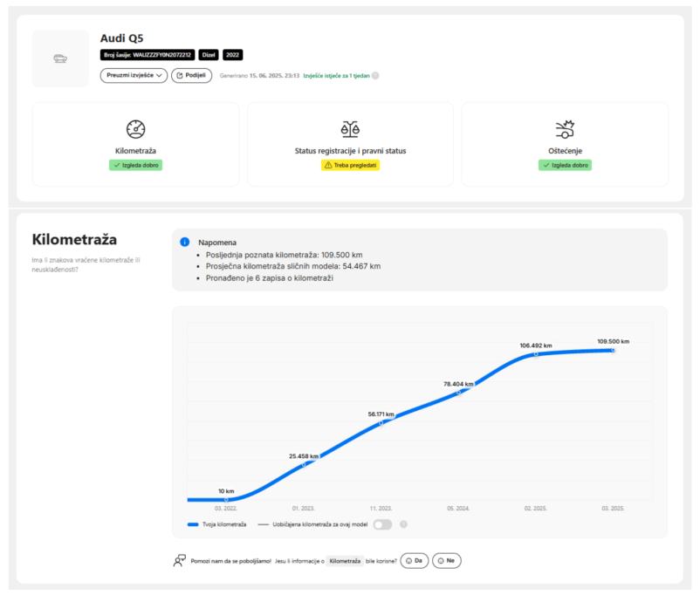Click the 03. 2022. axis label
This screenshot has width=700, height=602.
[x=226, y=509]
